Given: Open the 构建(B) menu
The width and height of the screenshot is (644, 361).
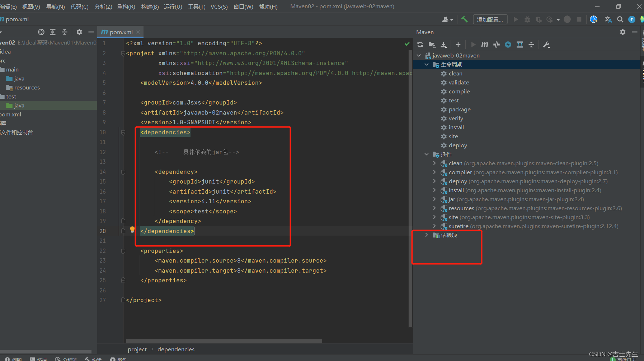Looking at the screenshot, I should (x=150, y=6).
